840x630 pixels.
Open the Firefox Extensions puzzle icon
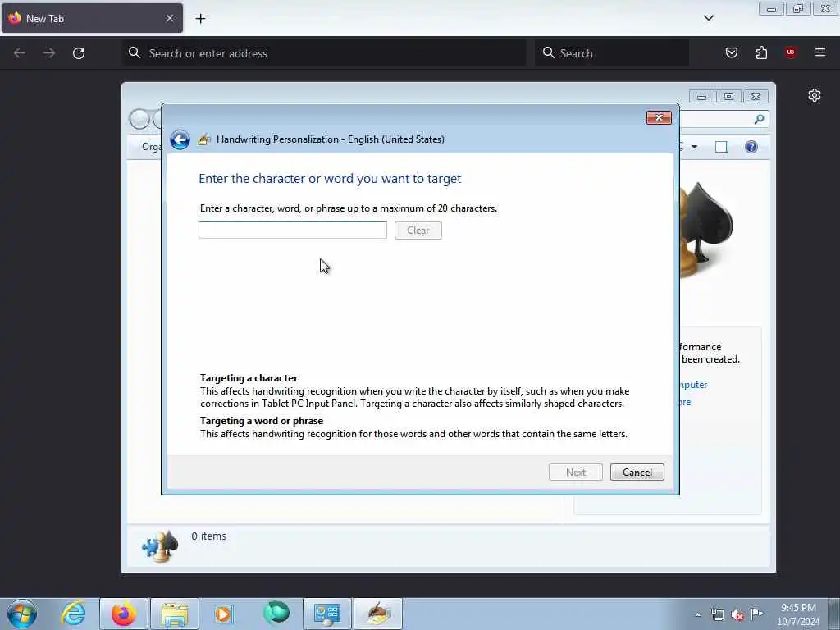761,52
